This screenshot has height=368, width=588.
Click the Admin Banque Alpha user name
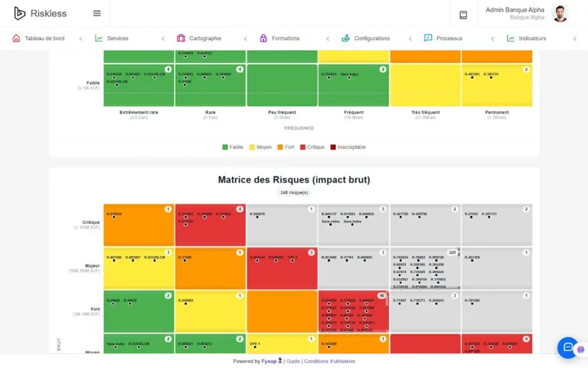coord(514,10)
